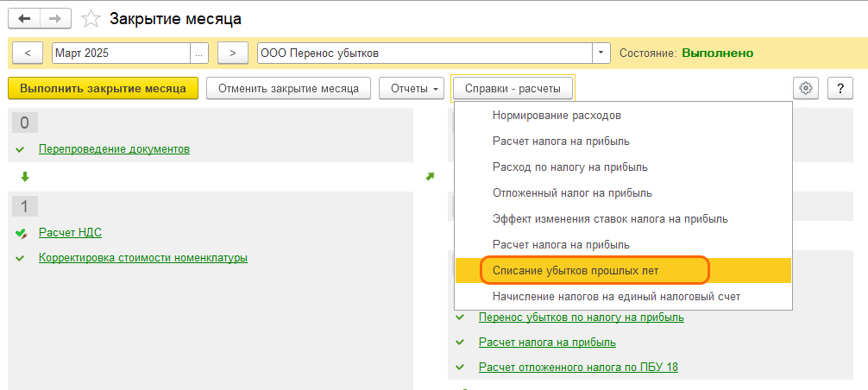Choose Начисление налогов на единый налоговый счет
This screenshot has height=390, width=868.
pos(615,296)
